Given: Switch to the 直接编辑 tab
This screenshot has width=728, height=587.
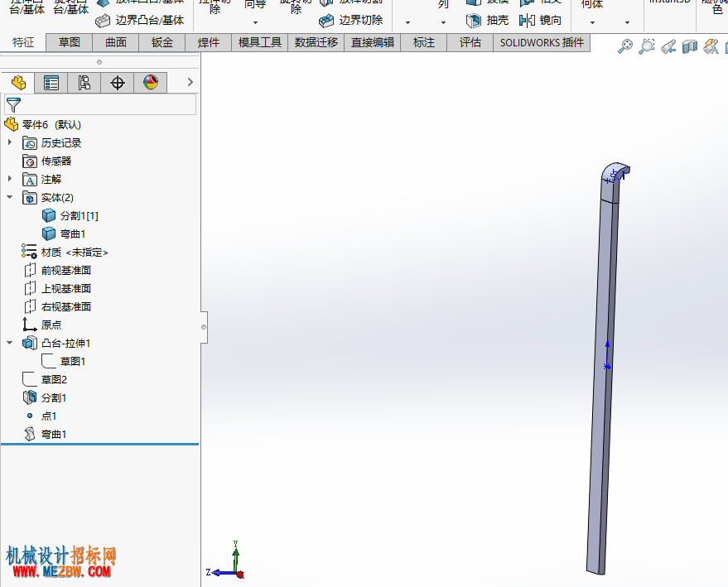Looking at the screenshot, I should coord(373,43).
